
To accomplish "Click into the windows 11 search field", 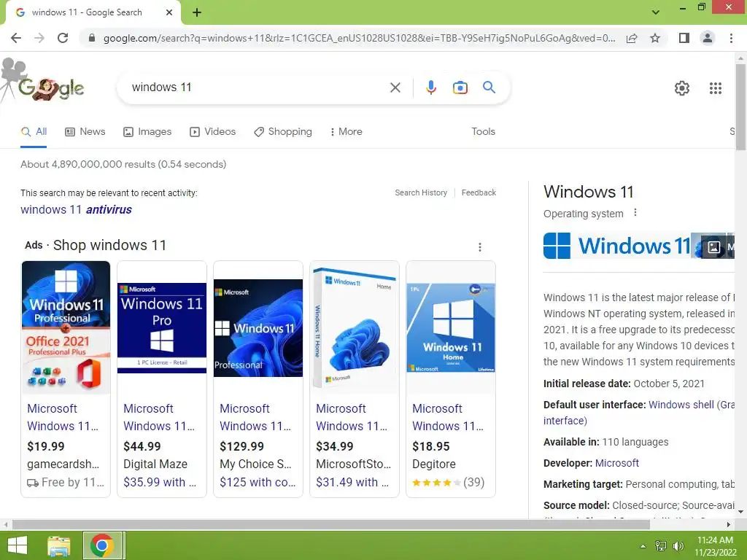I will (x=258, y=87).
